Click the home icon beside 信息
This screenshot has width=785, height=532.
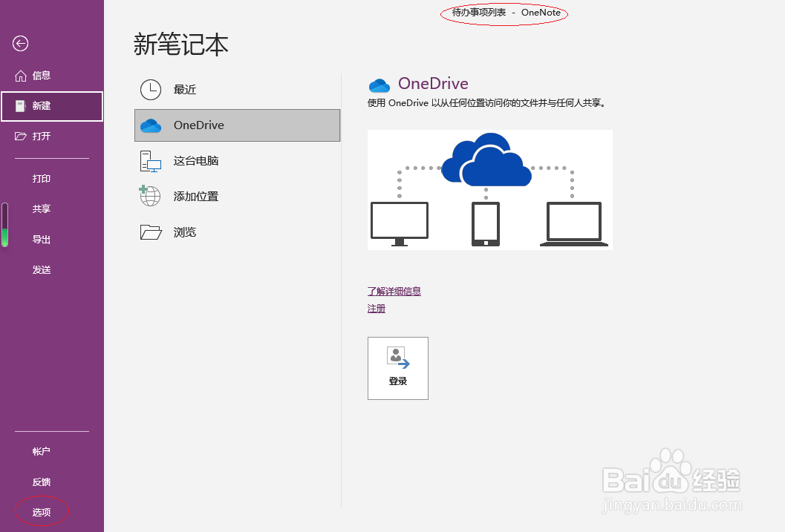point(21,76)
